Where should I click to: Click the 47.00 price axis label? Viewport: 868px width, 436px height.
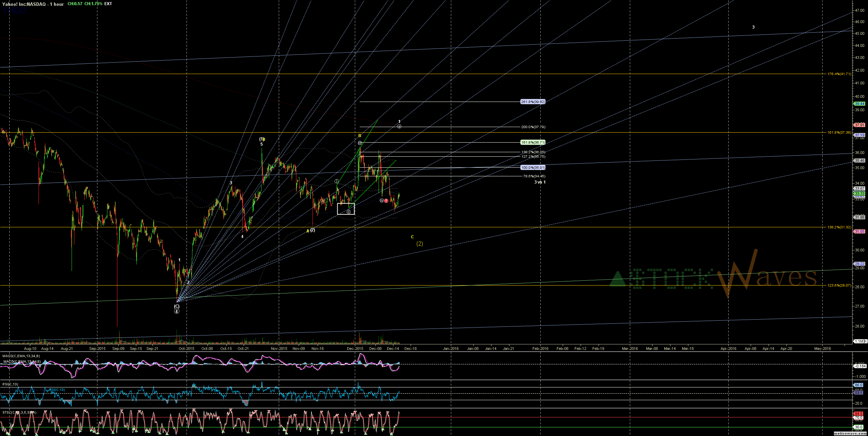point(859,11)
